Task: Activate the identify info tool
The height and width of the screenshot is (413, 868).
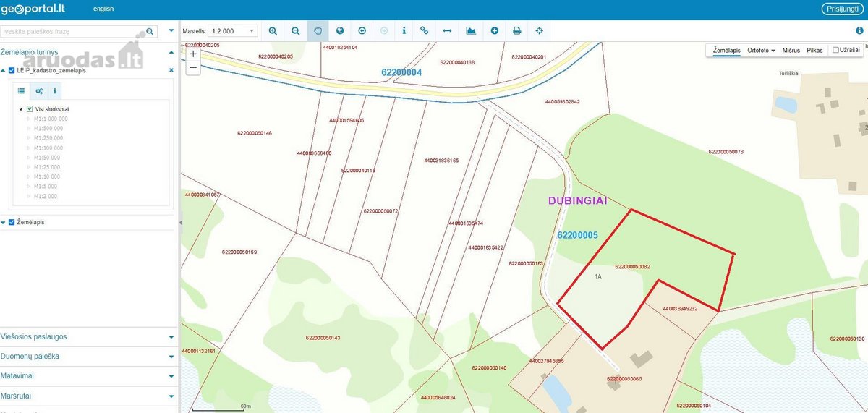Action: [x=404, y=31]
